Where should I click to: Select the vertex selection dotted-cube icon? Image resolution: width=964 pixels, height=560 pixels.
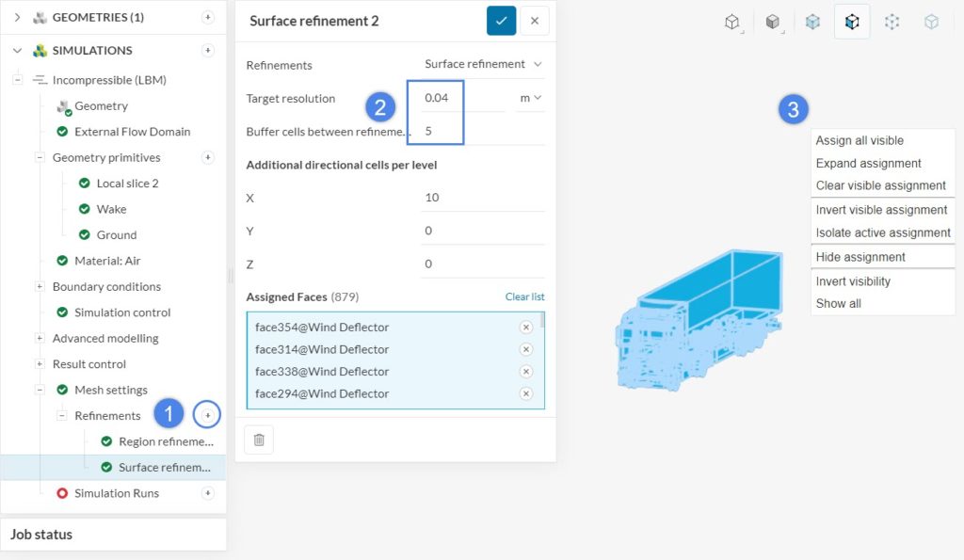(x=892, y=22)
